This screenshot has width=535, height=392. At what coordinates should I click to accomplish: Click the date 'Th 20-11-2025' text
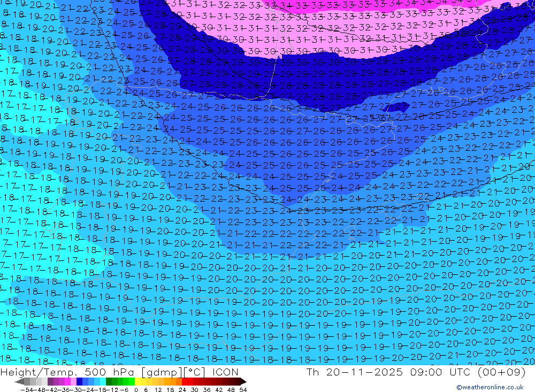[355, 372]
